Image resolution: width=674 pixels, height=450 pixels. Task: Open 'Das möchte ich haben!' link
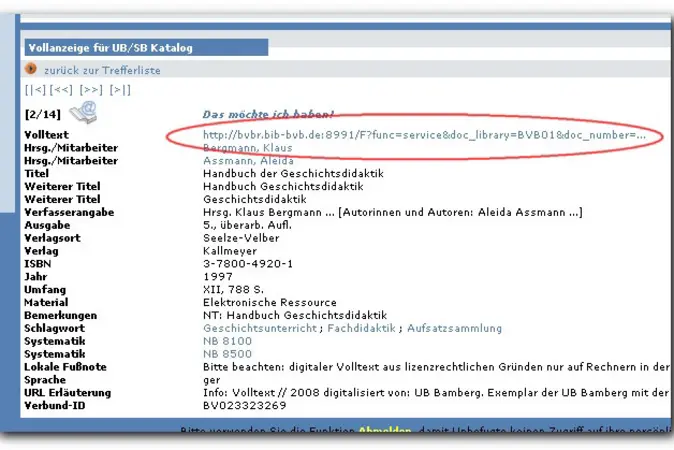click(268, 114)
